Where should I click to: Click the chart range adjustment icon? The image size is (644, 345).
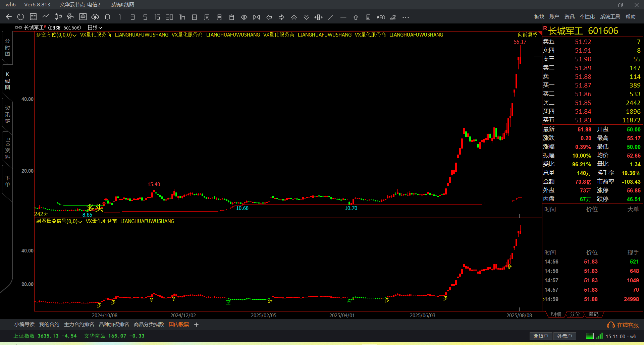pyautogui.click(x=319, y=17)
